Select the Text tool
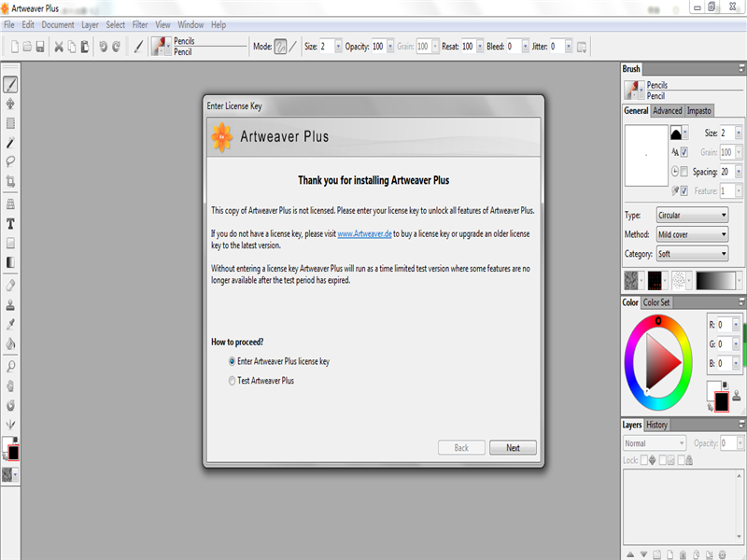The width and height of the screenshot is (747, 560). tap(10, 224)
